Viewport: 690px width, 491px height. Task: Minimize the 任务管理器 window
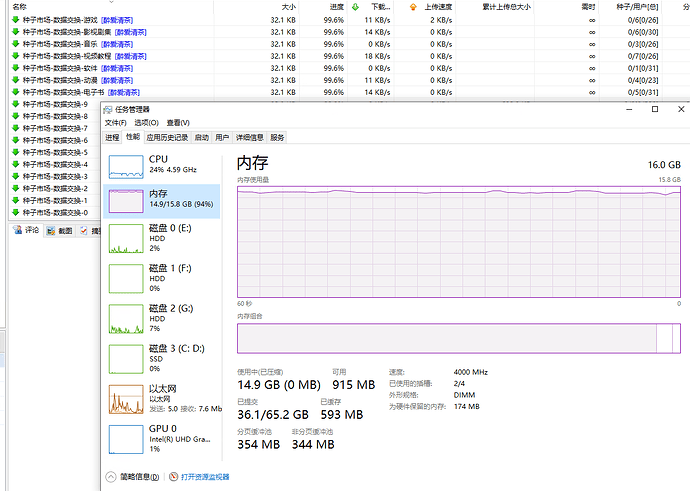click(x=629, y=109)
